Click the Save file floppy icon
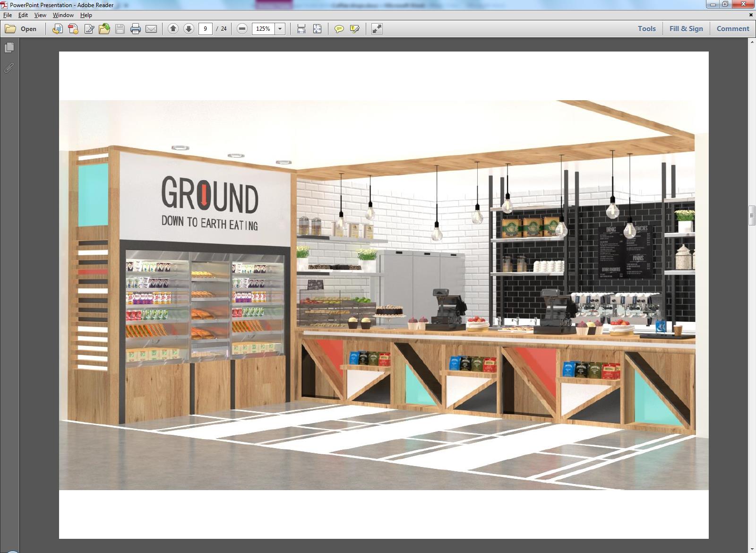Image resolution: width=756 pixels, height=553 pixels. (x=120, y=29)
